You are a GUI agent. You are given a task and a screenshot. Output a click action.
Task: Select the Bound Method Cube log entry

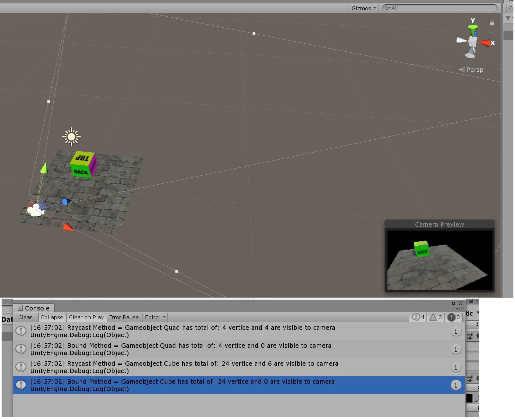239,385
